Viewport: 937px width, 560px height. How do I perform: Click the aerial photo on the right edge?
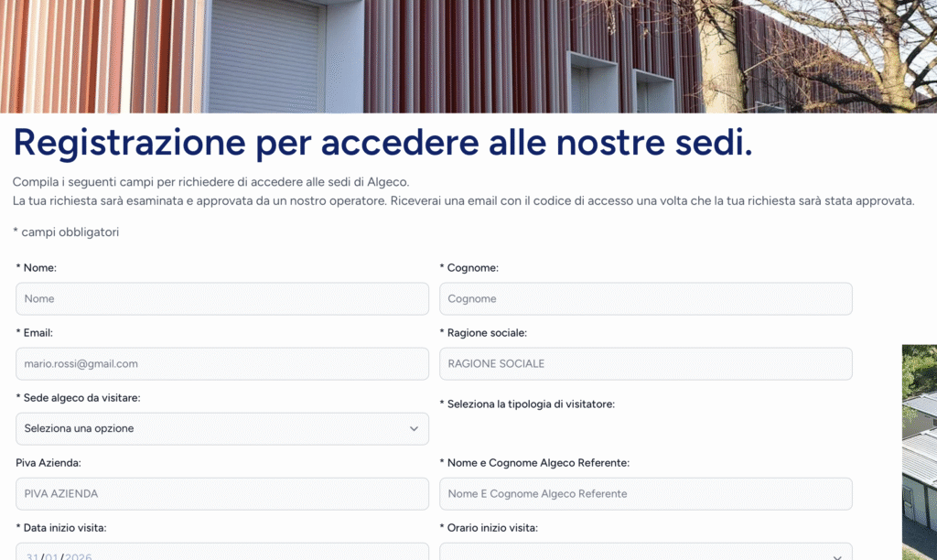tap(919, 448)
